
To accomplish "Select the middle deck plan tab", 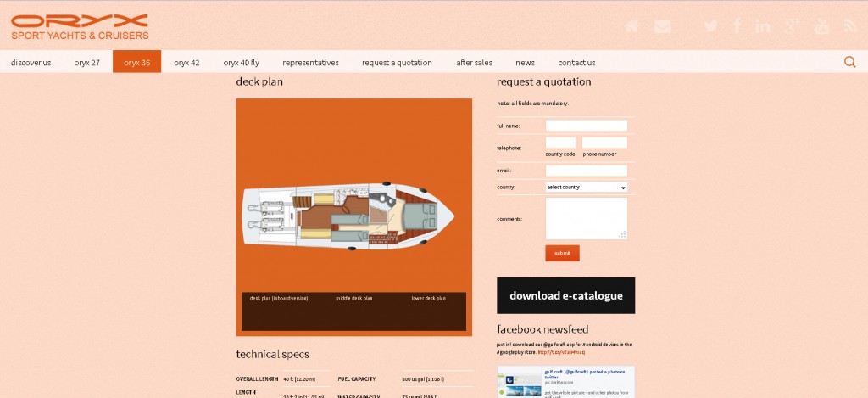I will pos(353,299).
